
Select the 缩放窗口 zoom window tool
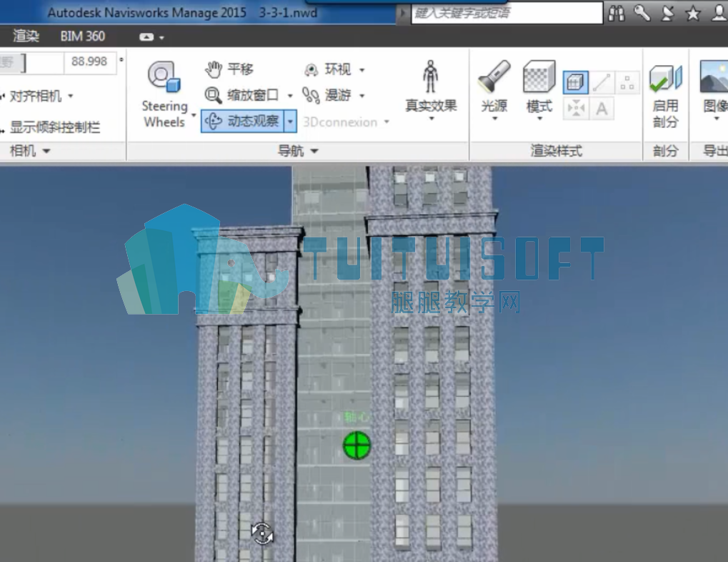pos(241,95)
